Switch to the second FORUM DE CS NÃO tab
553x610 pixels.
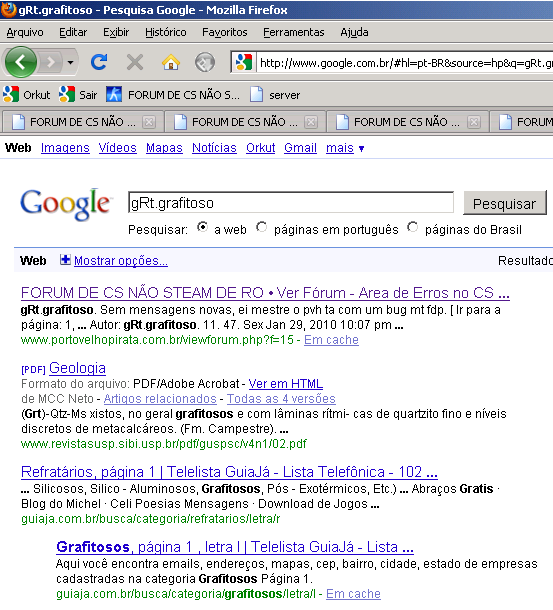(245, 122)
